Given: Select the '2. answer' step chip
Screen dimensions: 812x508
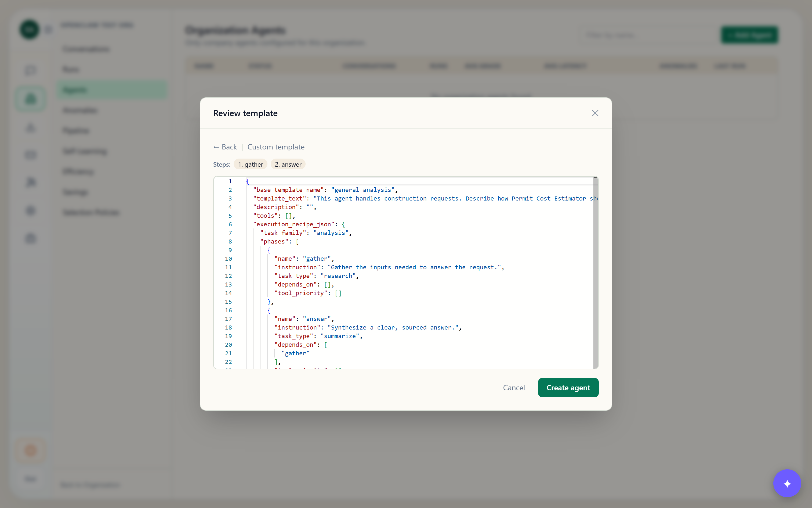Looking at the screenshot, I should coord(288,164).
